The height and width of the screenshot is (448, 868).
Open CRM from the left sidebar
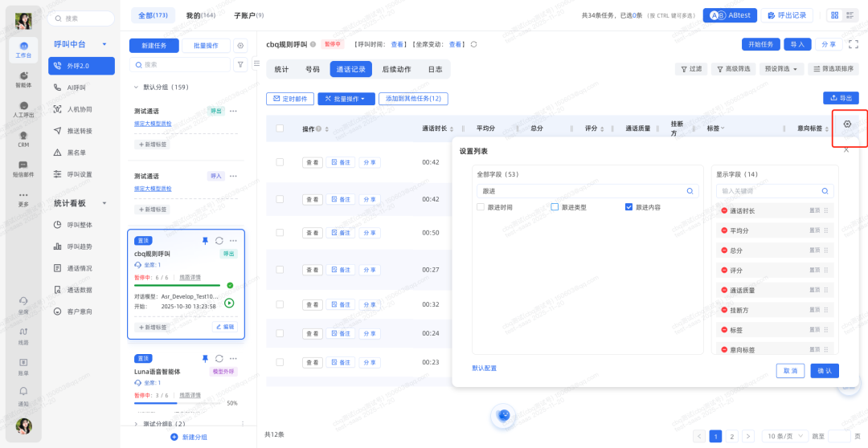pos(23,139)
